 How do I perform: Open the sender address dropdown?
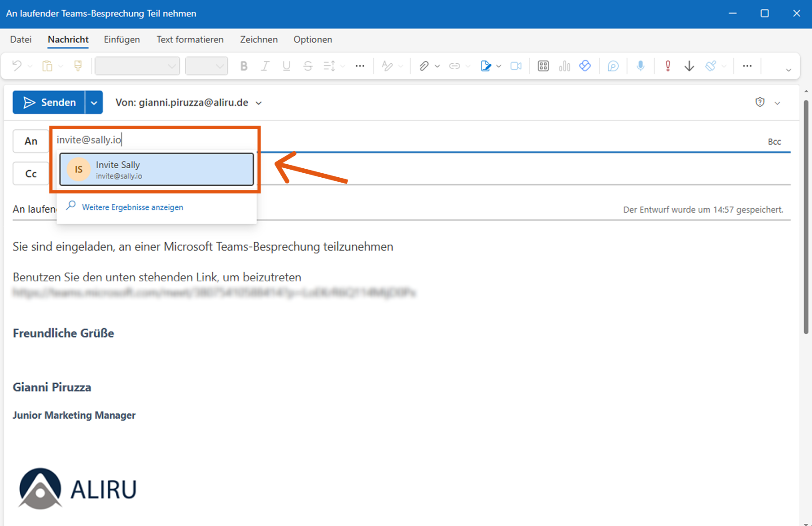tap(258, 102)
